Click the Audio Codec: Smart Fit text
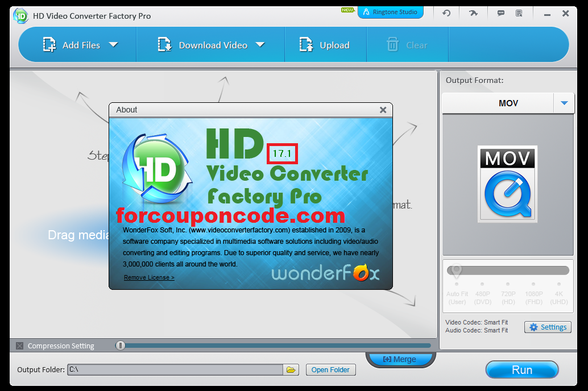The width and height of the screenshot is (588, 391). 476,330
